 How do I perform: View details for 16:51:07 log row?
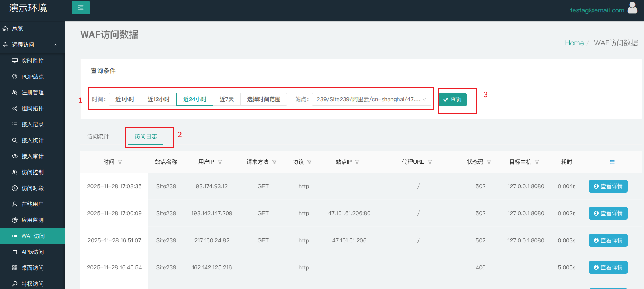[608, 240]
